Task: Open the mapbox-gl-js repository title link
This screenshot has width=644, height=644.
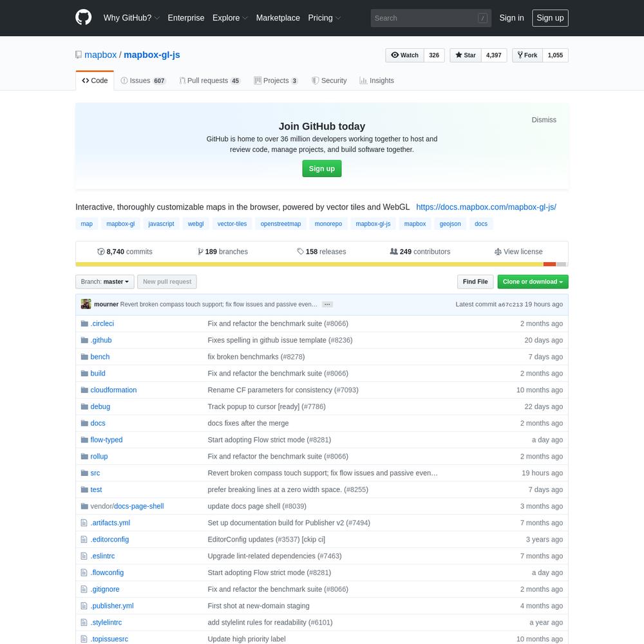Action: pyautogui.click(x=151, y=55)
